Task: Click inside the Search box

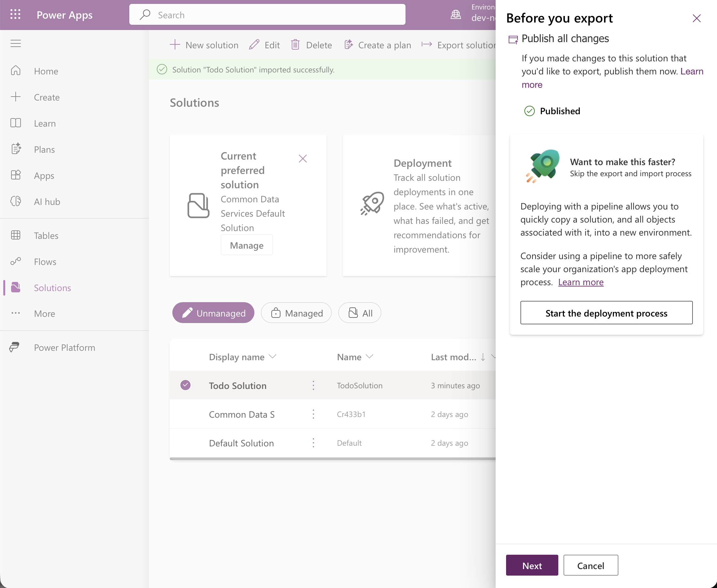Action: click(267, 15)
